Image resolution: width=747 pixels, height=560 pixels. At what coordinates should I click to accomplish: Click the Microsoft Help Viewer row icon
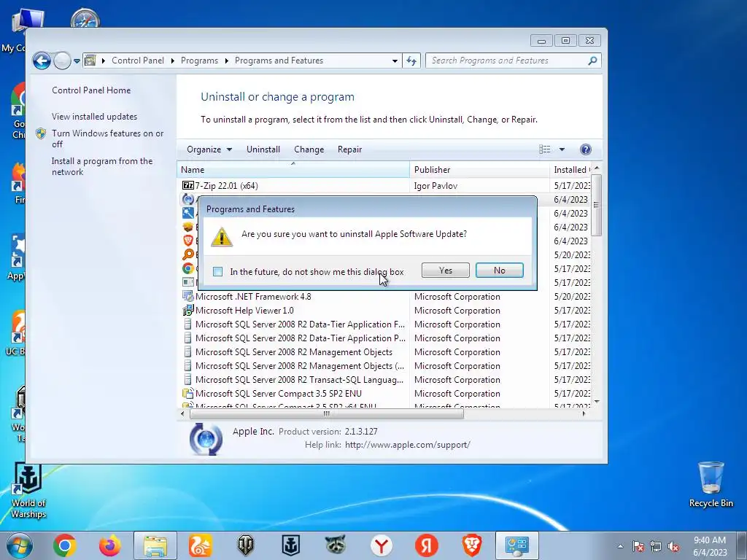(x=187, y=311)
